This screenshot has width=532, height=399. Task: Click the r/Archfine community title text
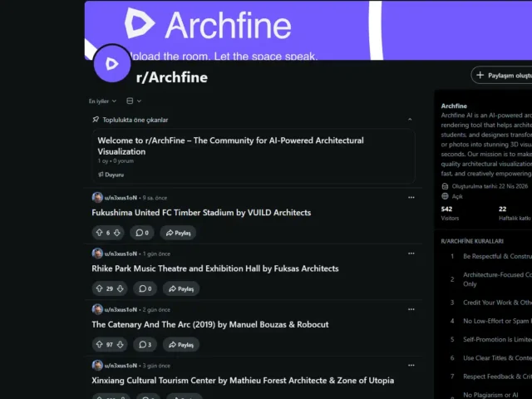point(172,77)
